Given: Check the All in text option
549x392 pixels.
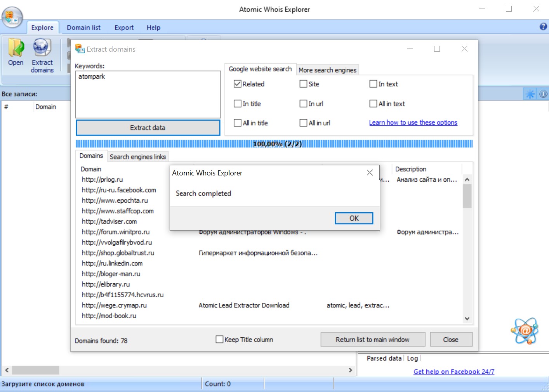Looking at the screenshot, I should click(x=374, y=104).
